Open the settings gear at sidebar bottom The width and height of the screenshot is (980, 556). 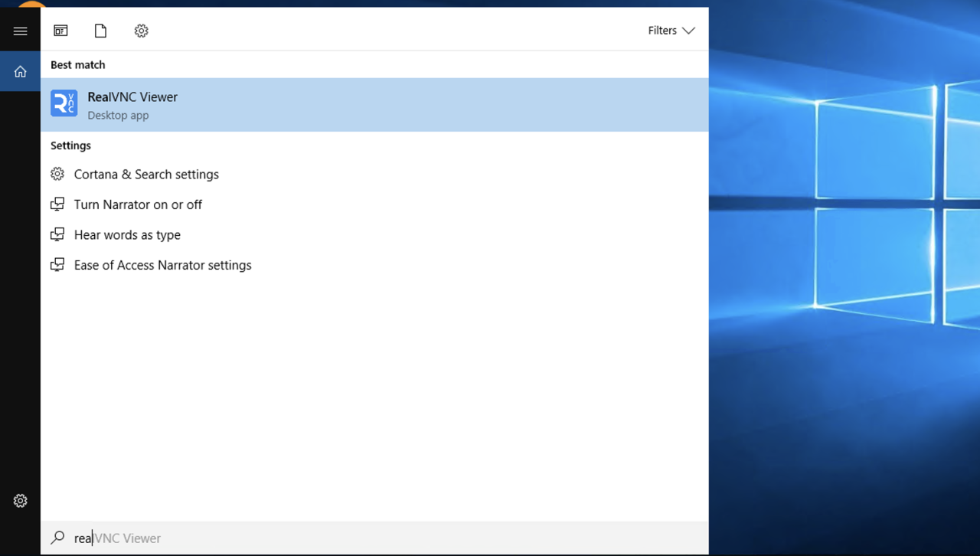(20, 501)
